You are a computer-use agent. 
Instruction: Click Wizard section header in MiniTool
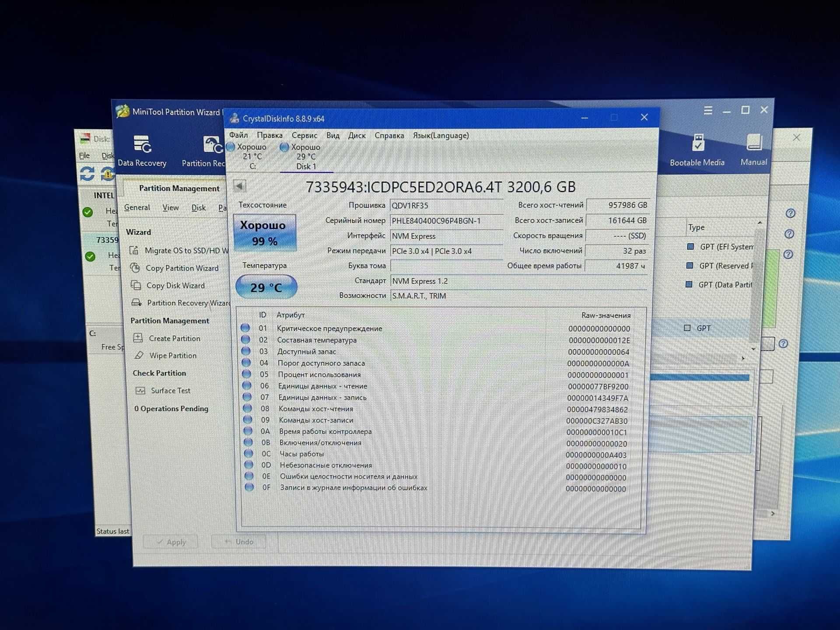[138, 232]
